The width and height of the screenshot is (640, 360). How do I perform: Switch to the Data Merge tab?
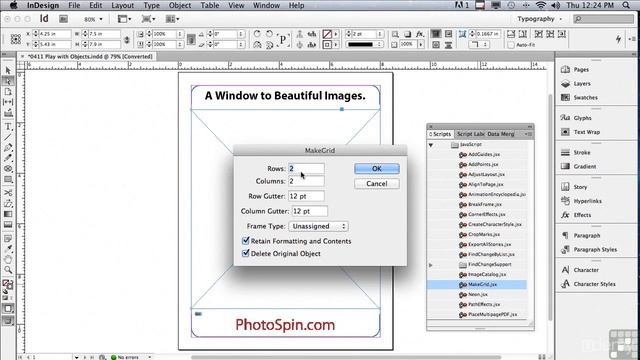tap(500, 134)
